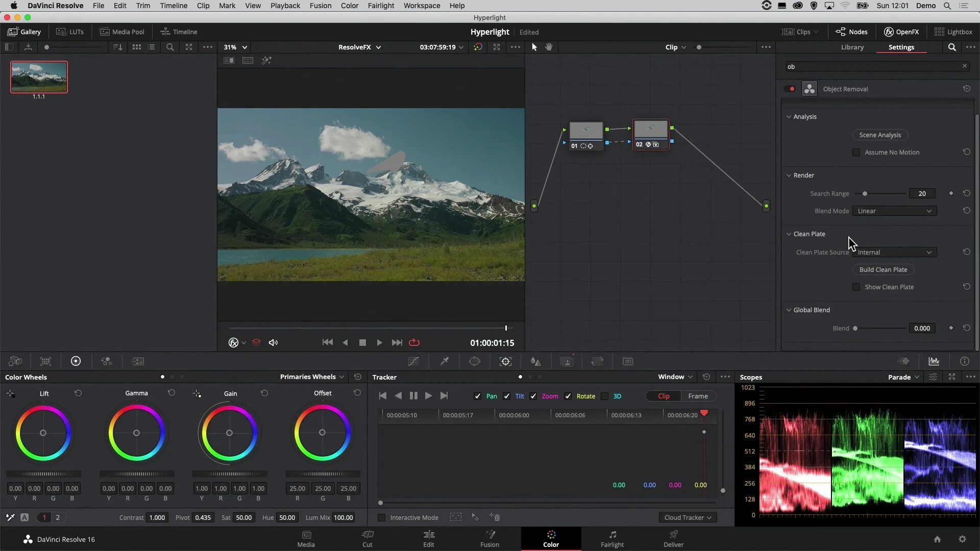The height and width of the screenshot is (551, 980).
Task: Click the Build Clean Plate button
Action: pyautogui.click(x=883, y=269)
